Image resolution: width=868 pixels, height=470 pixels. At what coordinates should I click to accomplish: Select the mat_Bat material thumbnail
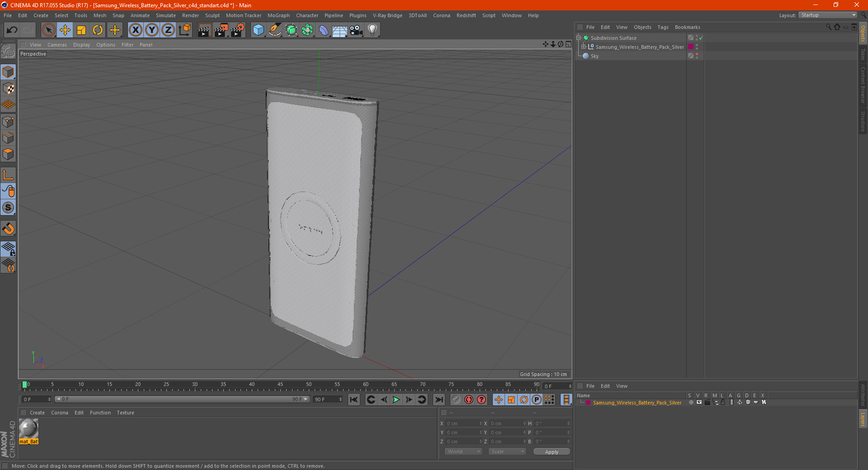29,428
